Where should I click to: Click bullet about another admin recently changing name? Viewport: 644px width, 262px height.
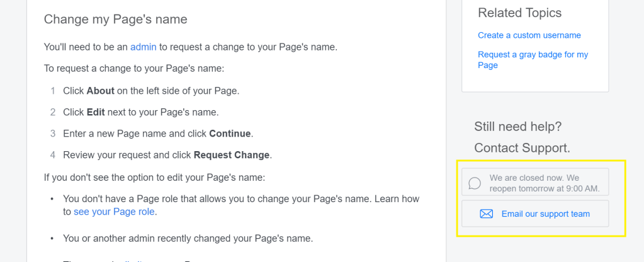tap(188, 238)
